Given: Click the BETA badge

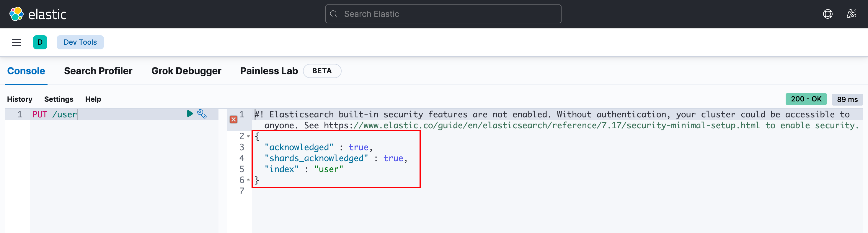Looking at the screenshot, I should (x=322, y=71).
